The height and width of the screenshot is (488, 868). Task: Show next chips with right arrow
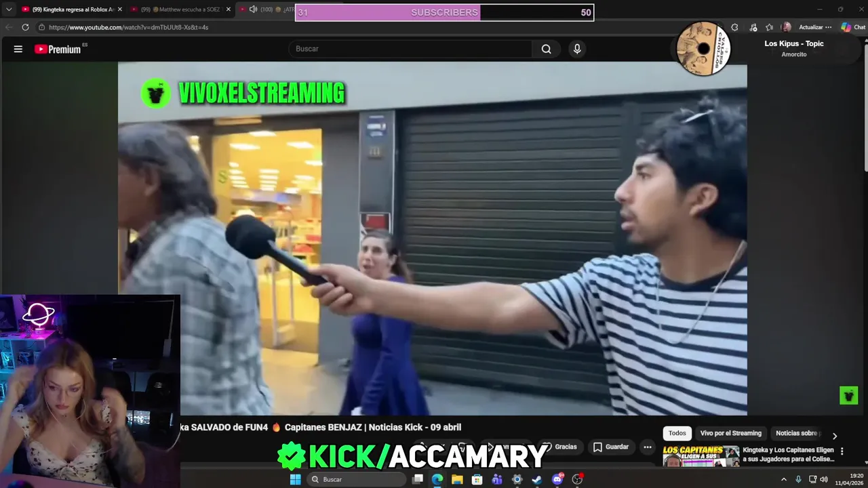pyautogui.click(x=835, y=436)
